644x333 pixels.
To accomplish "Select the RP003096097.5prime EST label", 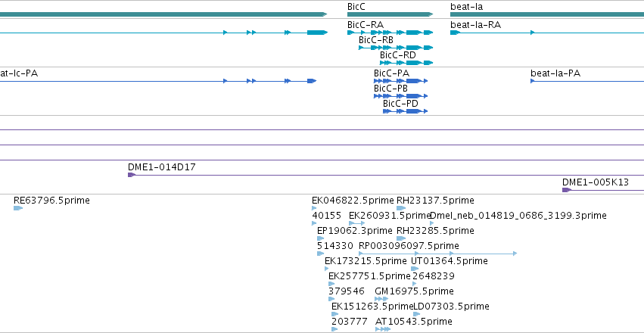I will pos(409,246).
